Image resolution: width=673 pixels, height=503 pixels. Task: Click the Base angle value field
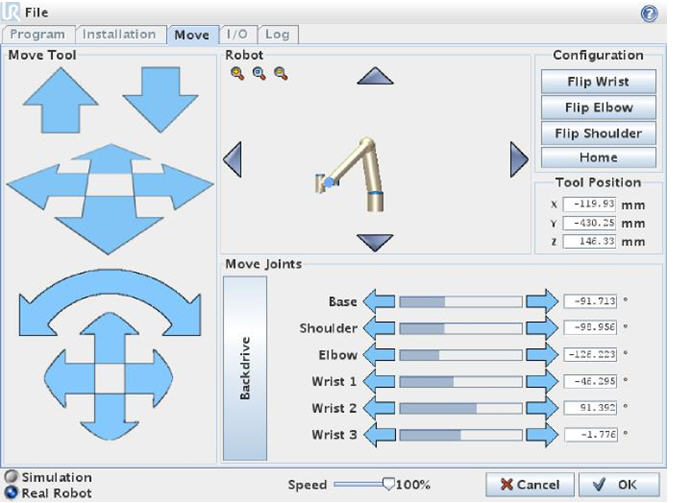[590, 301]
